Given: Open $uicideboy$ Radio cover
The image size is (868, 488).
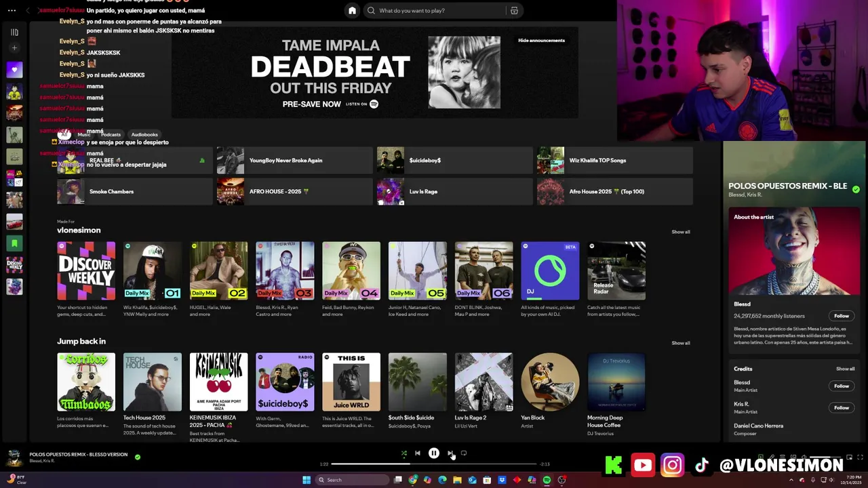Looking at the screenshot, I should click(x=285, y=382).
